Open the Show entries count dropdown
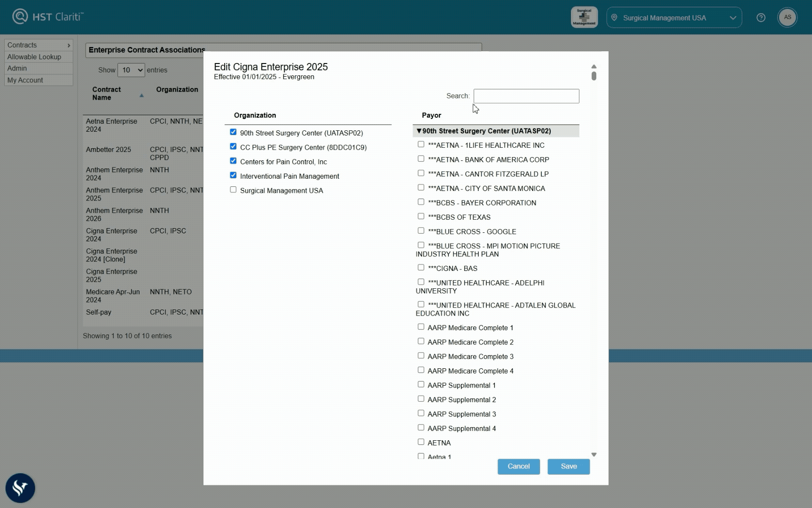The image size is (812, 508). pyautogui.click(x=131, y=70)
